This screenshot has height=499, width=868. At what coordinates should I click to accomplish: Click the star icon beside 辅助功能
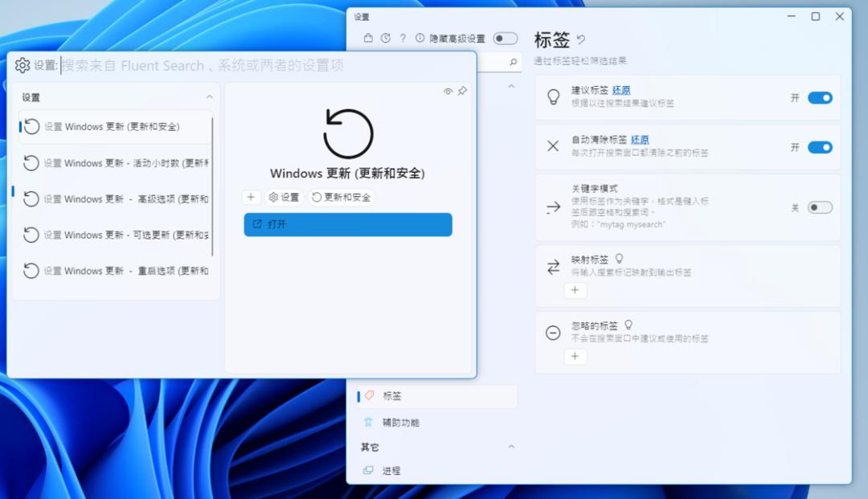[368, 422]
